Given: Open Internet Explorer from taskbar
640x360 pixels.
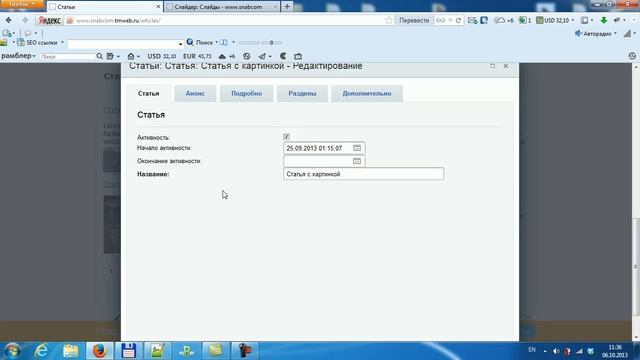Looking at the screenshot, I should 41,351.
